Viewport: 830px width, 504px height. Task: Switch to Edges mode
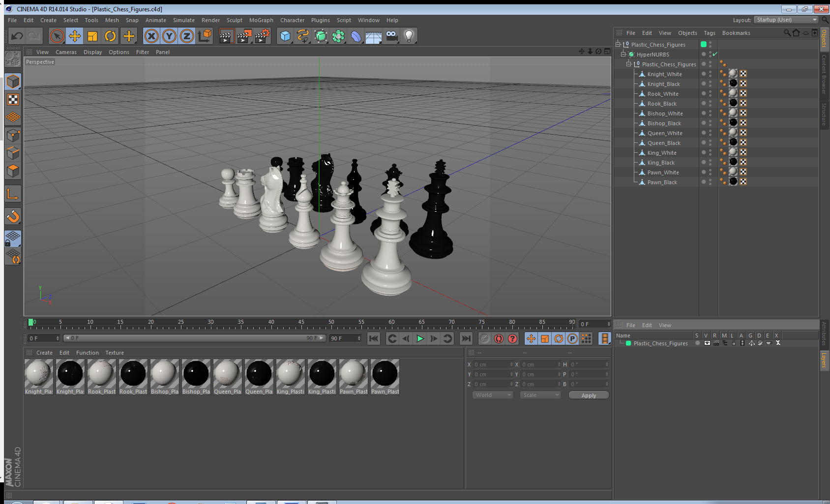click(13, 153)
